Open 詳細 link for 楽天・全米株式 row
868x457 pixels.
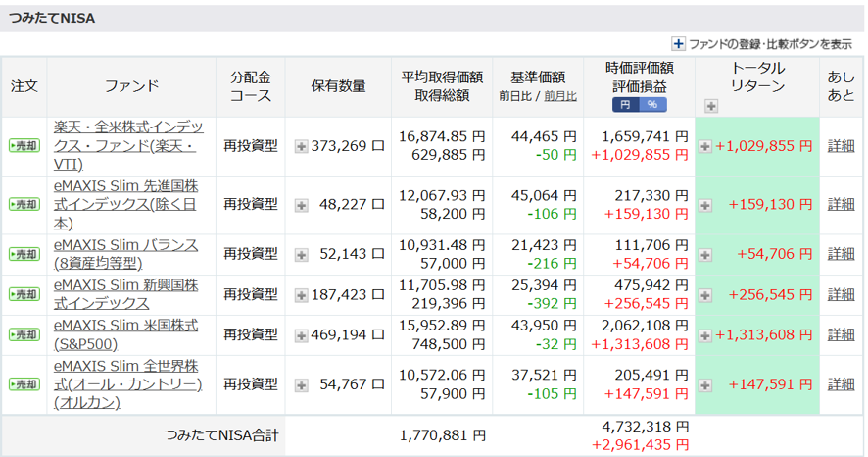click(841, 146)
